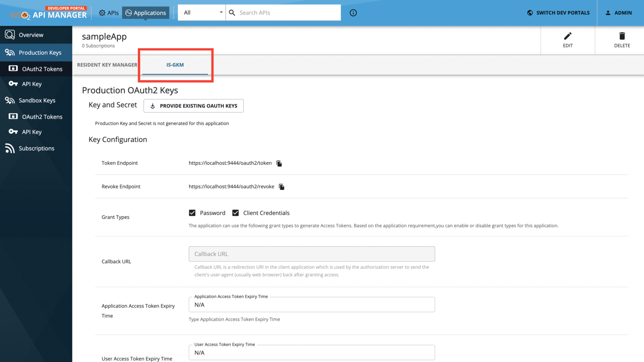Click the search magnifier icon
Image resolution: width=644 pixels, height=362 pixels.
coord(231,13)
